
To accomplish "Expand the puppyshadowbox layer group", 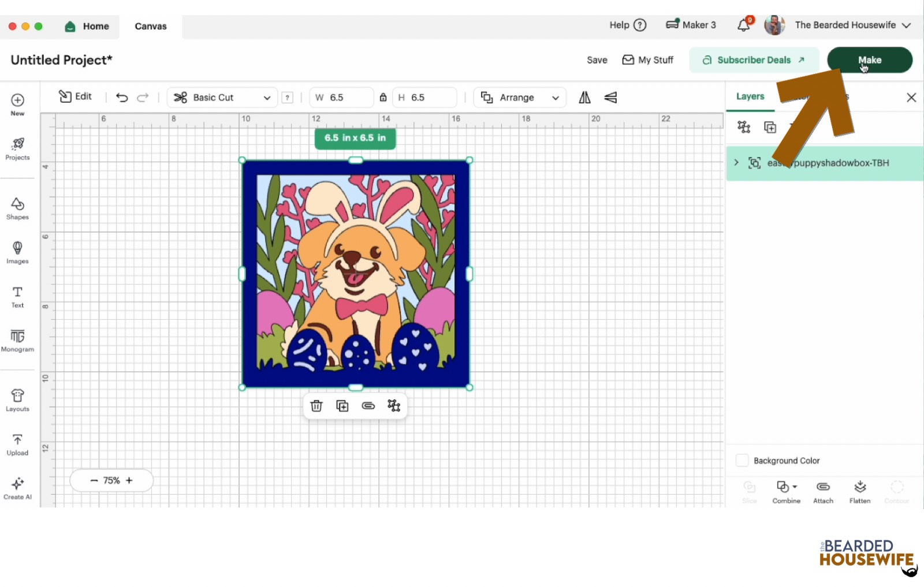I will pos(736,163).
